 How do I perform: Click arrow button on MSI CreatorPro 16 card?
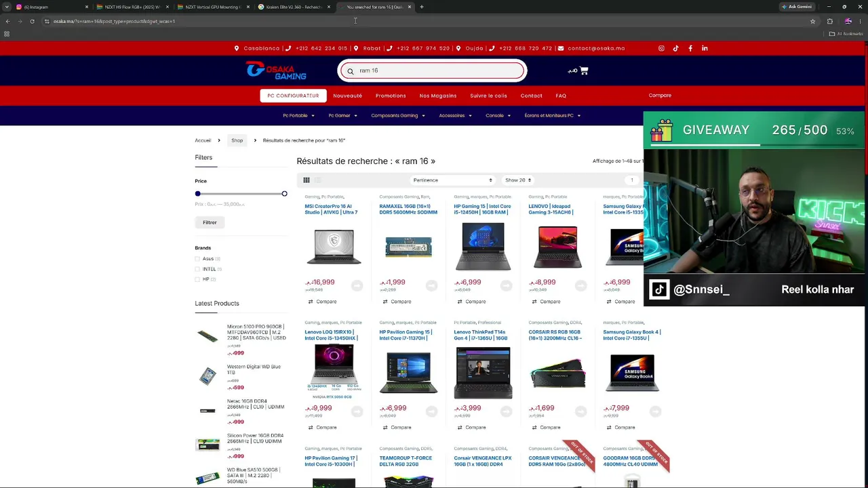click(357, 285)
